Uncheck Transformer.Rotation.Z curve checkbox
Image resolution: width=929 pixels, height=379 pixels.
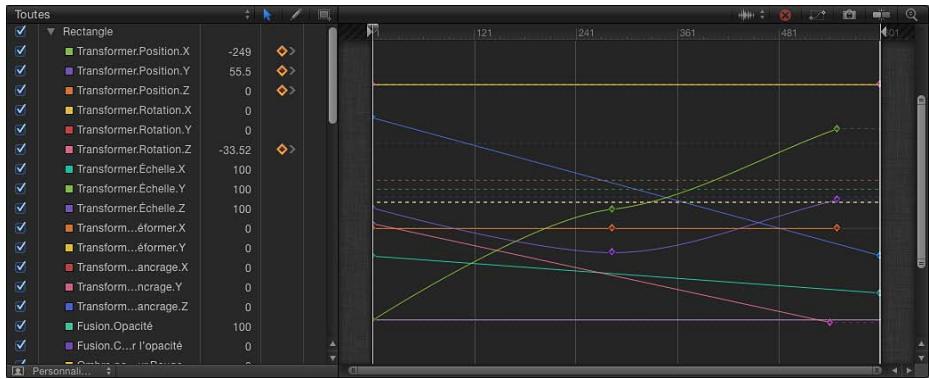[21, 149]
